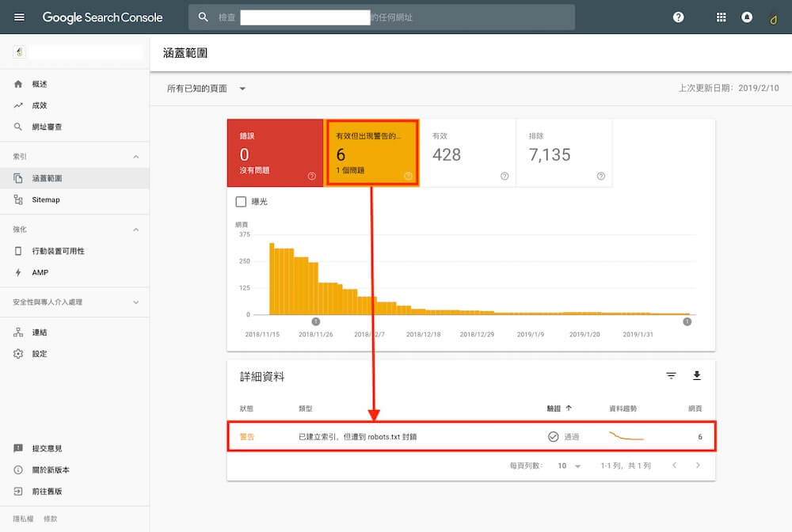Open the rows per page dropdown
792x532 pixels.
(x=569, y=466)
